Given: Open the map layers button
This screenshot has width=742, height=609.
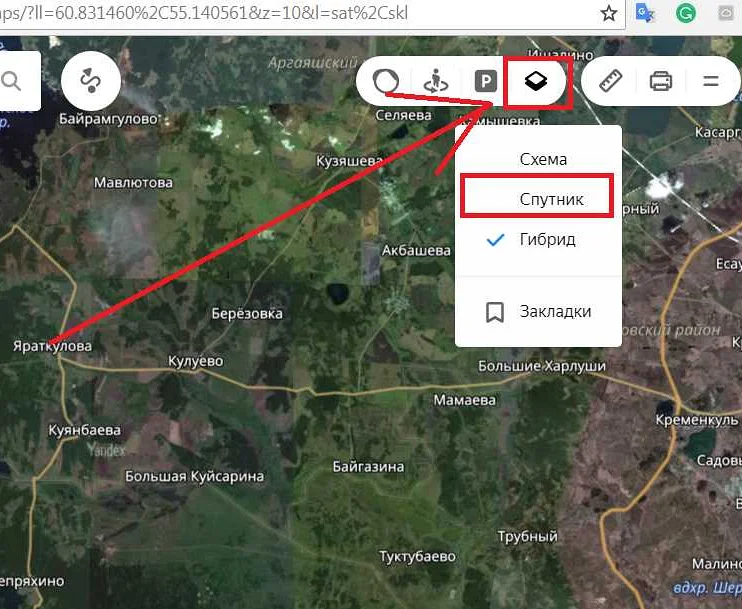Looking at the screenshot, I should 536,82.
